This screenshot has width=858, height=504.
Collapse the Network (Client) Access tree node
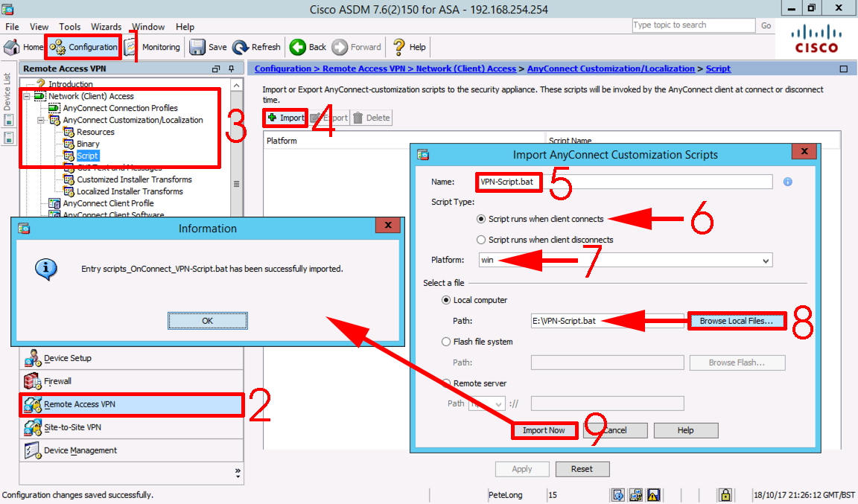coord(26,96)
